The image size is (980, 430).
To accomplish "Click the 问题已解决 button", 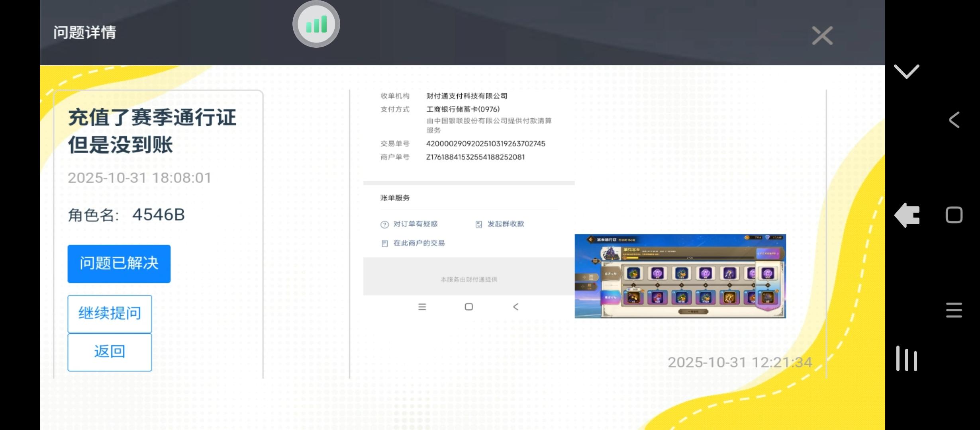I will [x=119, y=264].
